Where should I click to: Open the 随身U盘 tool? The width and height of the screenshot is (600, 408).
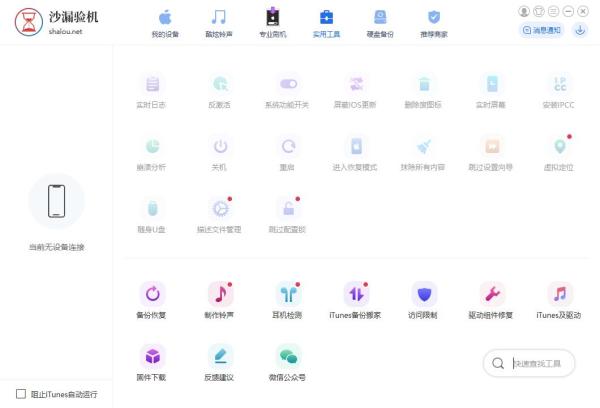click(x=152, y=216)
